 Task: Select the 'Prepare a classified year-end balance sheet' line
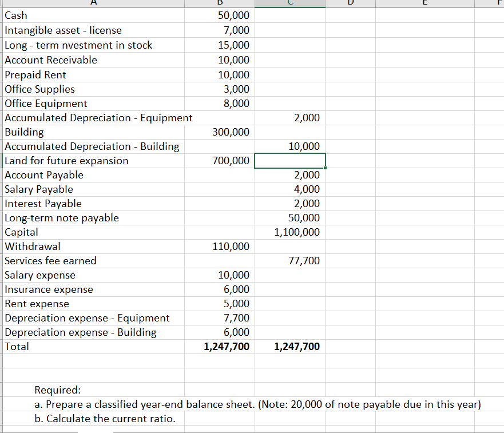pos(257,404)
